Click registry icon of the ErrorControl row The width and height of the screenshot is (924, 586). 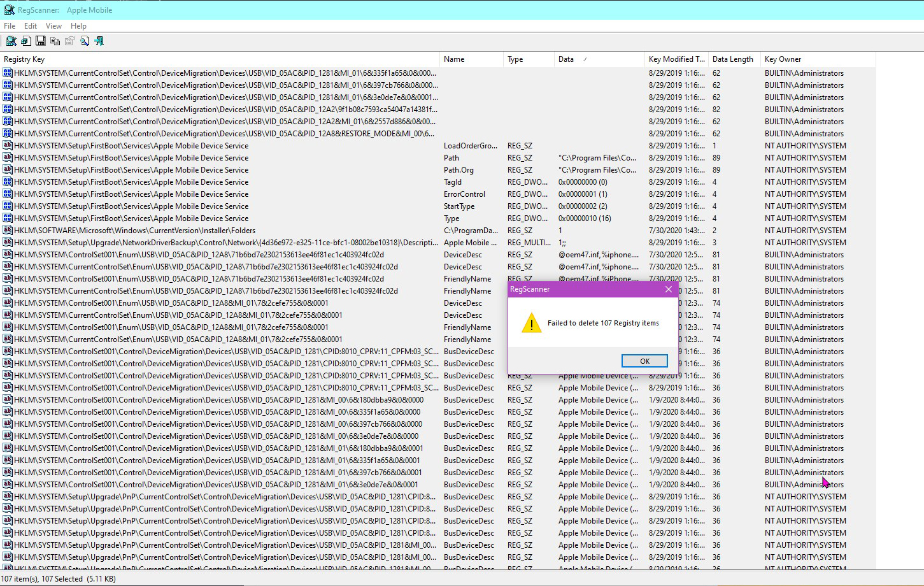tap(8, 194)
